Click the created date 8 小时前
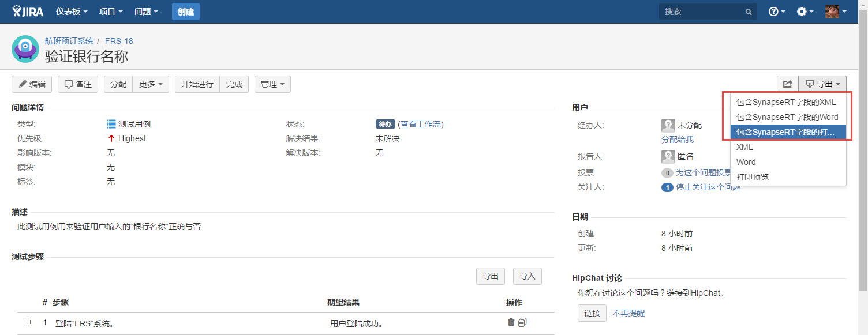Image resolution: width=868 pixels, height=335 pixels. (677, 234)
